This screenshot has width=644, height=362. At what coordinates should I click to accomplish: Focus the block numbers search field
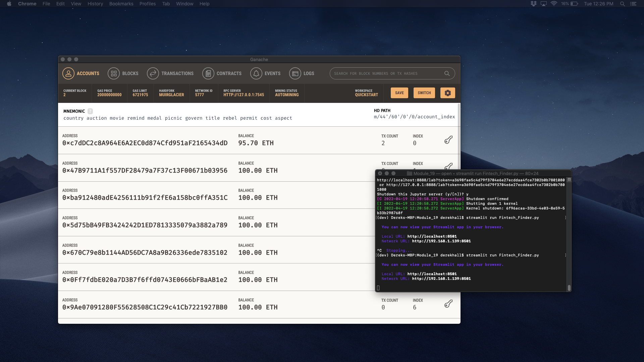point(386,73)
